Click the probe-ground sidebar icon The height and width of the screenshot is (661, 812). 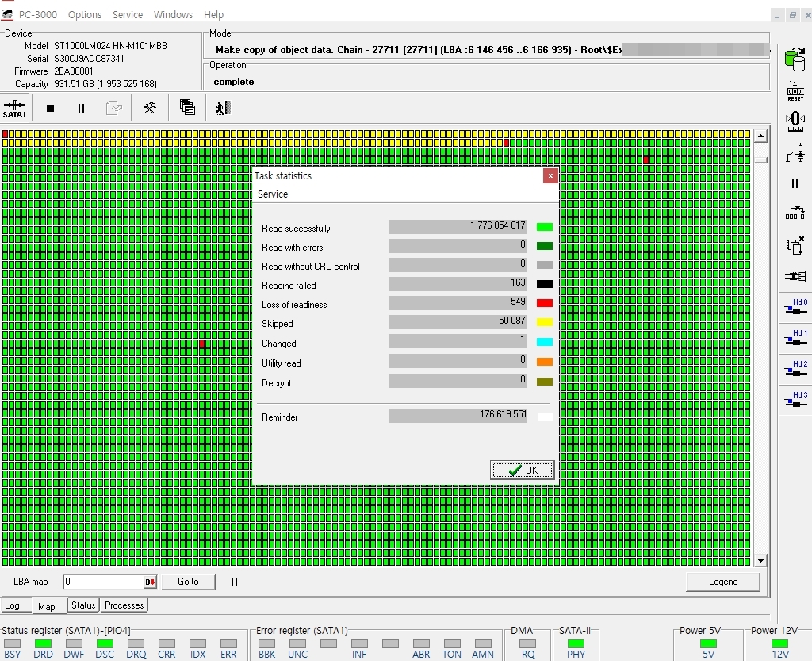point(795,153)
